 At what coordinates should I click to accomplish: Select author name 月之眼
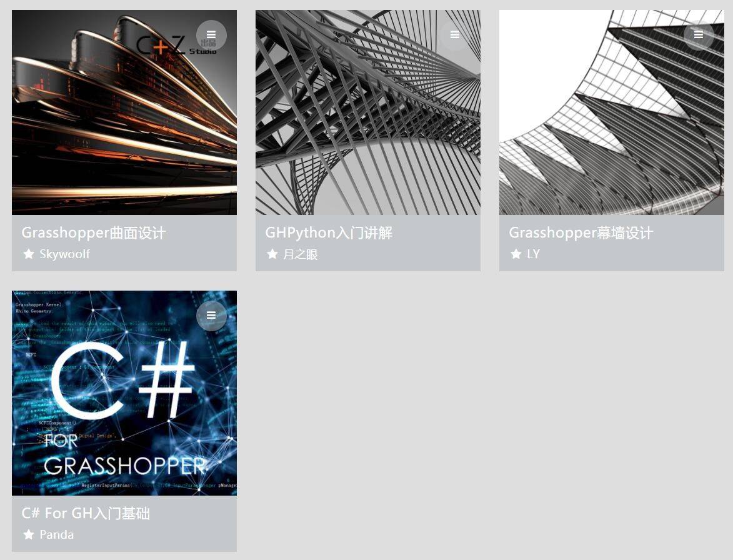click(300, 254)
